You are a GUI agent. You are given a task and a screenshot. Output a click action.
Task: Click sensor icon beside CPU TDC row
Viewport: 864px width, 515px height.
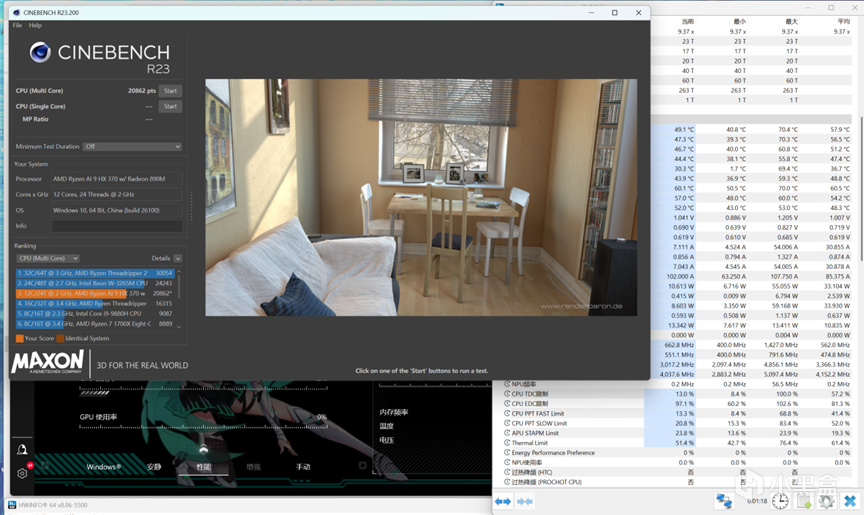507,394
